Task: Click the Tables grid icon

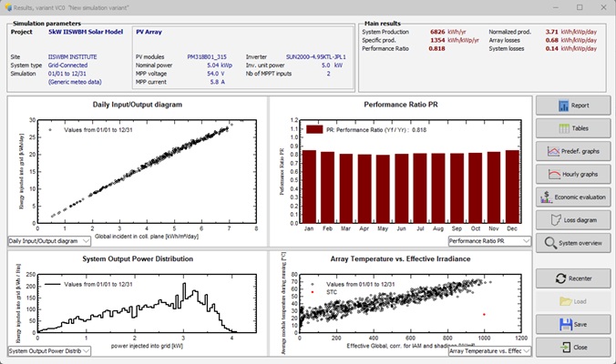Action: pos(564,128)
